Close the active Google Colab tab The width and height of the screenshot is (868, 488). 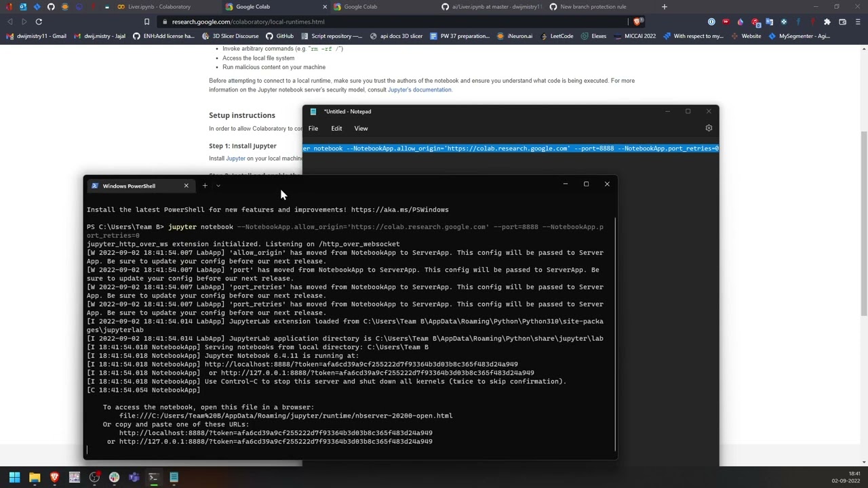324,7
